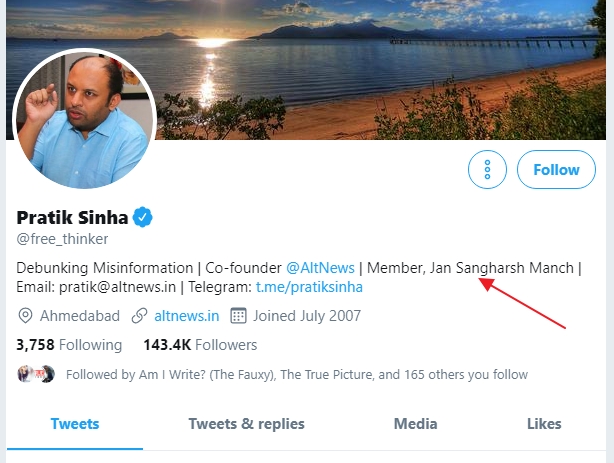
Task: Click the chain link icon
Action: coord(138,316)
